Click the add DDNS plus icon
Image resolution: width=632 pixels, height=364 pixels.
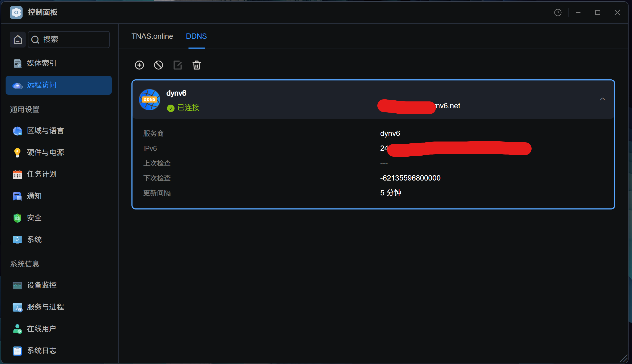click(x=139, y=65)
